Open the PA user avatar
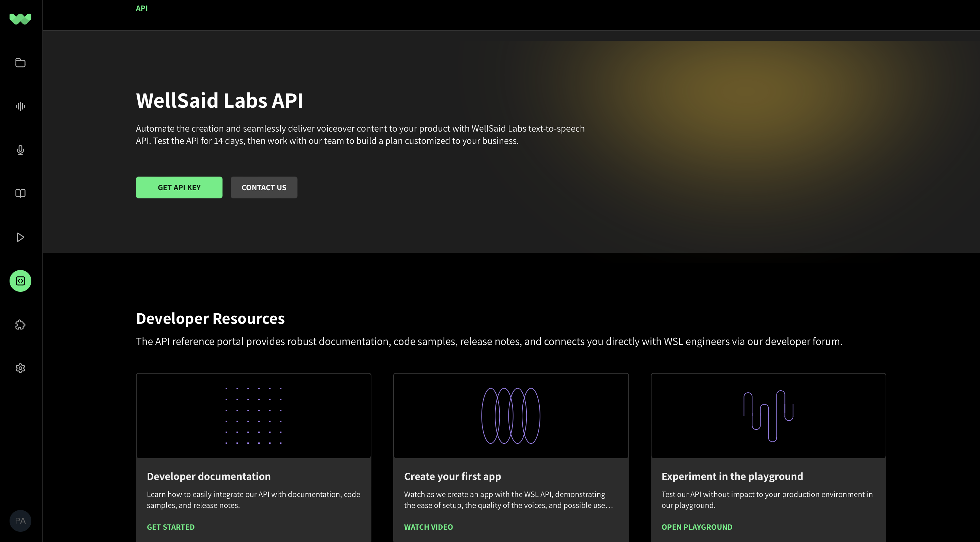The width and height of the screenshot is (980, 542). click(x=20, y=521)
